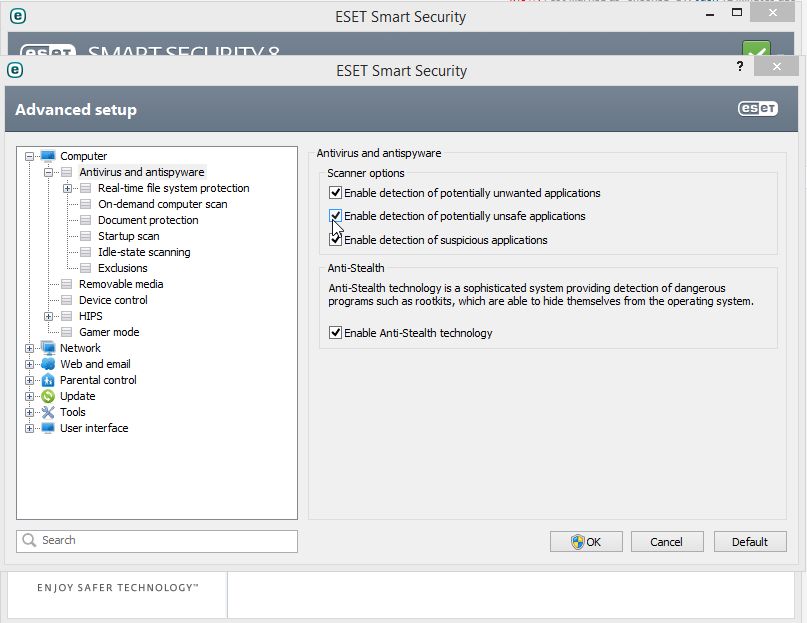Cancel the Advanced setup dialog

click(x=666, y=542)
